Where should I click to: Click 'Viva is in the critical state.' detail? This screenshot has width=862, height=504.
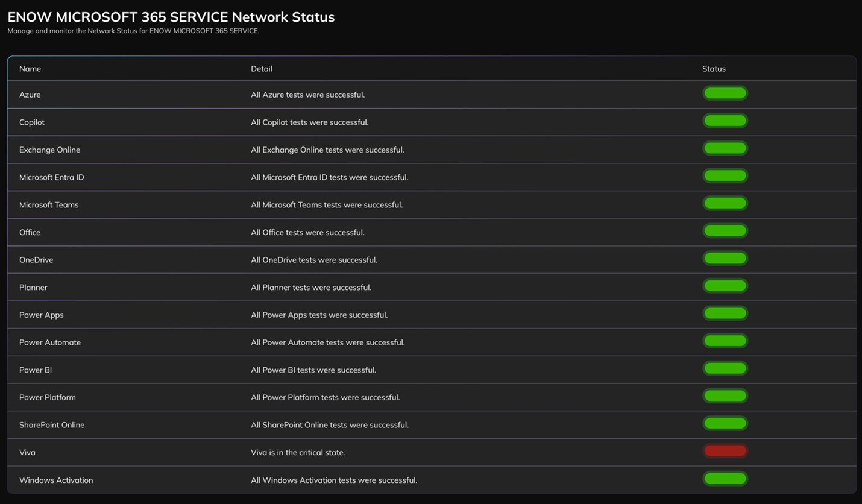(x=298, y=453)
